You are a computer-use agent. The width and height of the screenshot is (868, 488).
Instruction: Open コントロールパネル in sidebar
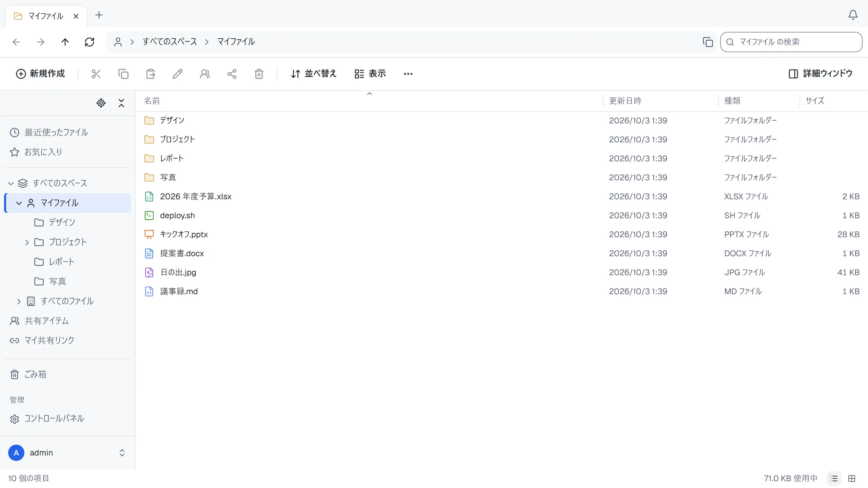[x=67, y=419]
